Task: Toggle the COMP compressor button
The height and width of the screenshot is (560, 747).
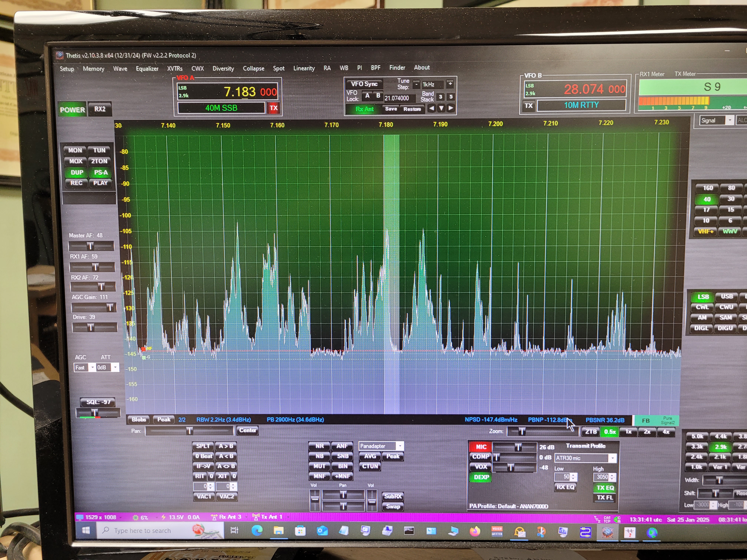Action: 481,456
